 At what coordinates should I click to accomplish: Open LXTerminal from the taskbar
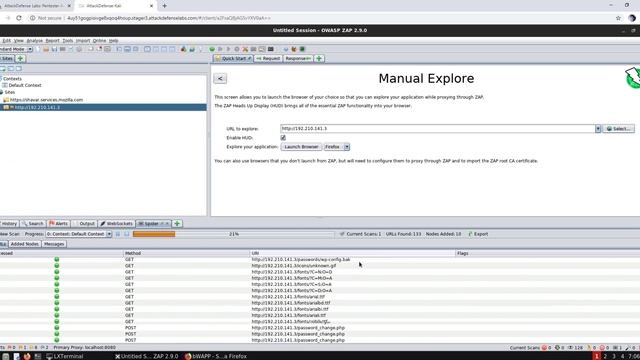[65, 356]
